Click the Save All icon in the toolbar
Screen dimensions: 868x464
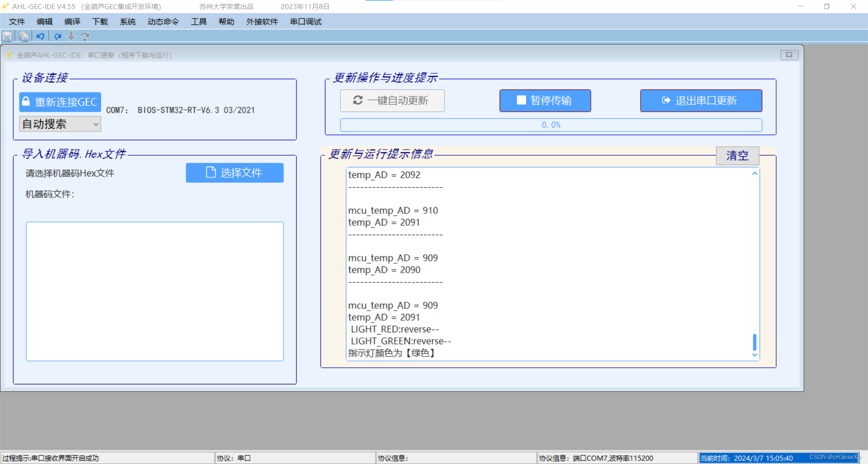[x=24, y=37]
